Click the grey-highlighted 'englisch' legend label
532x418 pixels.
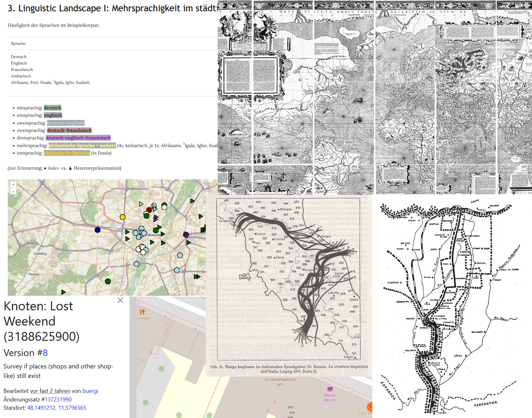click(x=53, y=115)
